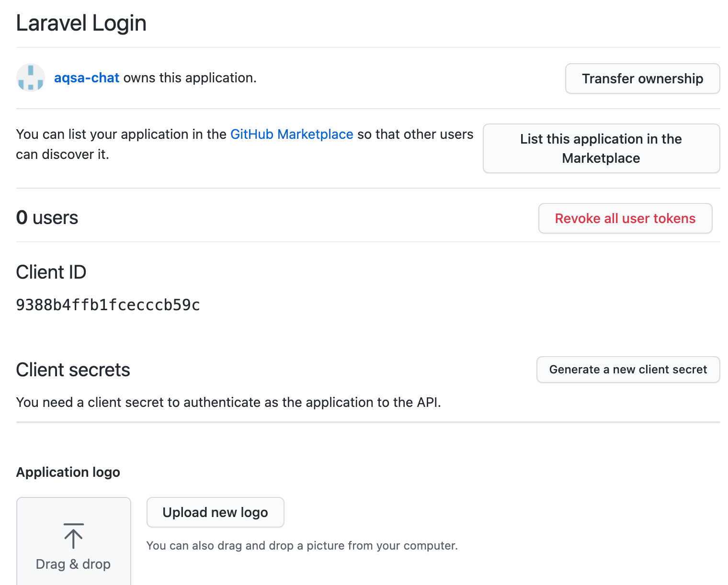Click the Client ID section heading
728x585 pixels.
51,272
